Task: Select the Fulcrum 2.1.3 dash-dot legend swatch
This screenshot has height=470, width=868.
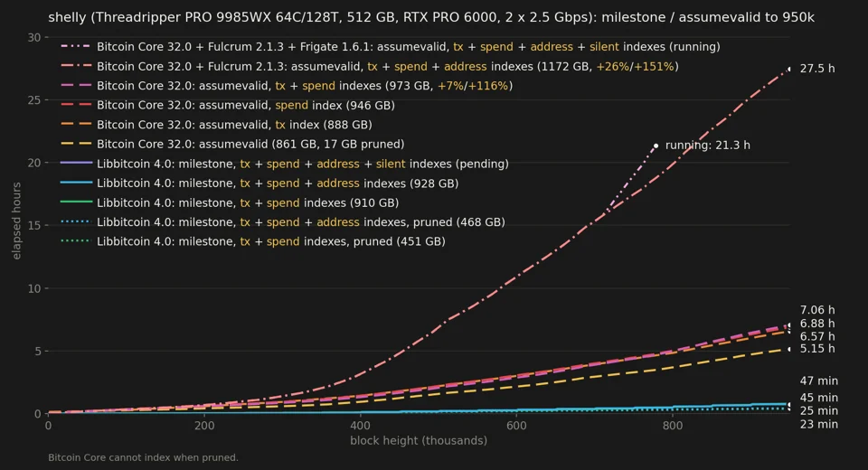Action: click(76, 66)
